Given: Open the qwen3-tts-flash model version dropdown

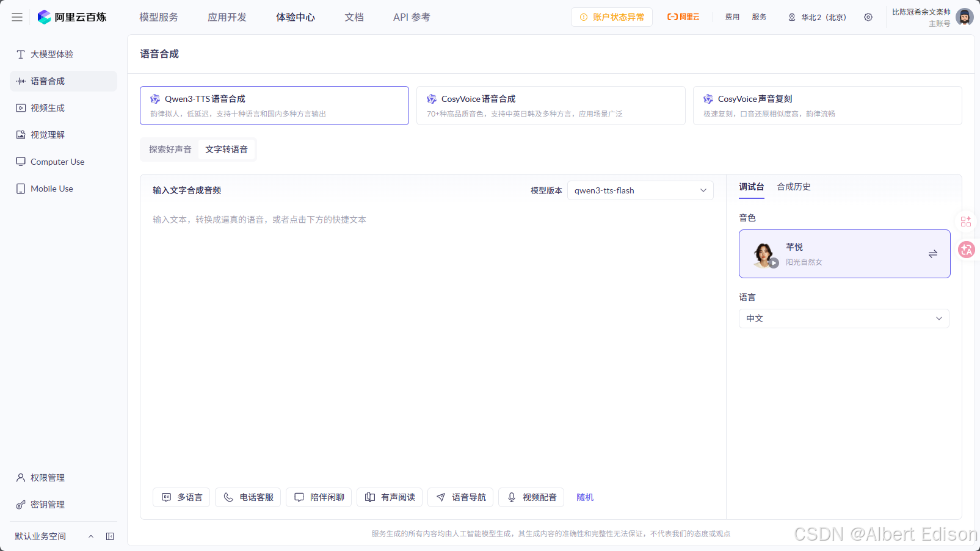Looking at the screenshot, I should click(640, 190).
